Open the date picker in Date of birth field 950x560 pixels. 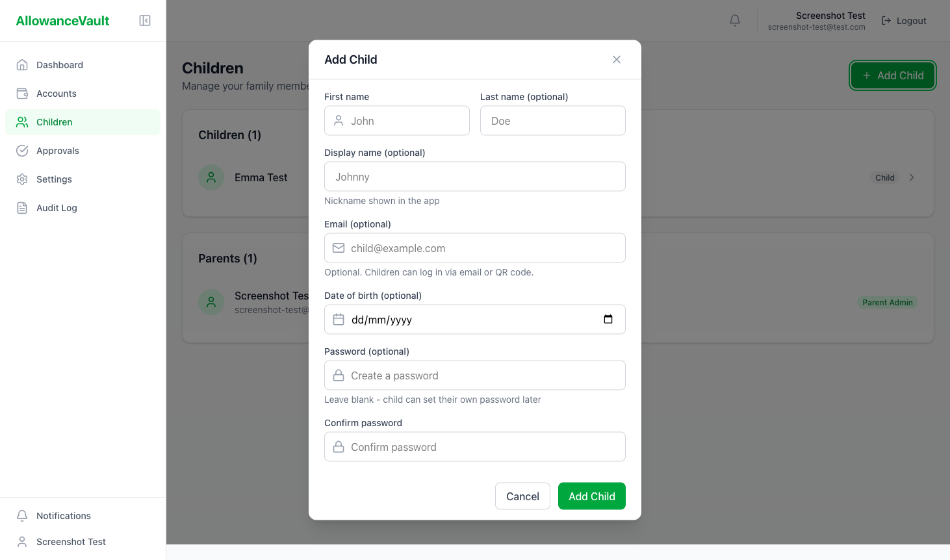coord(608,319)
